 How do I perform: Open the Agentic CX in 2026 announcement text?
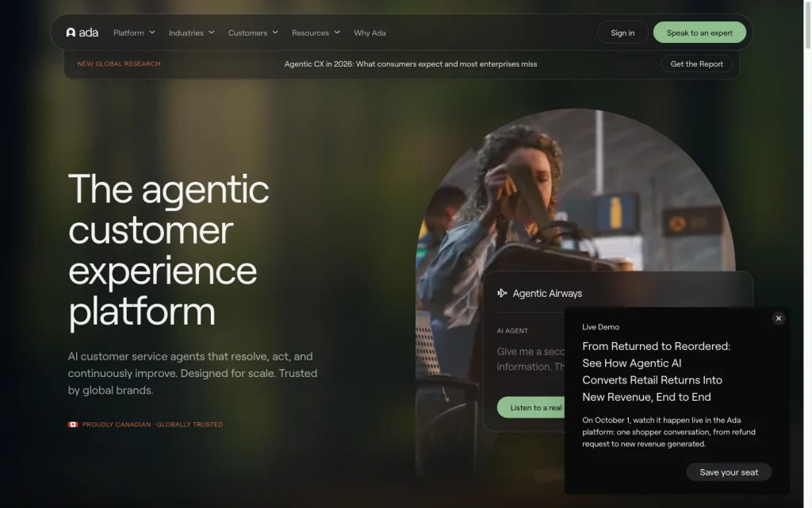click(411, 63)
